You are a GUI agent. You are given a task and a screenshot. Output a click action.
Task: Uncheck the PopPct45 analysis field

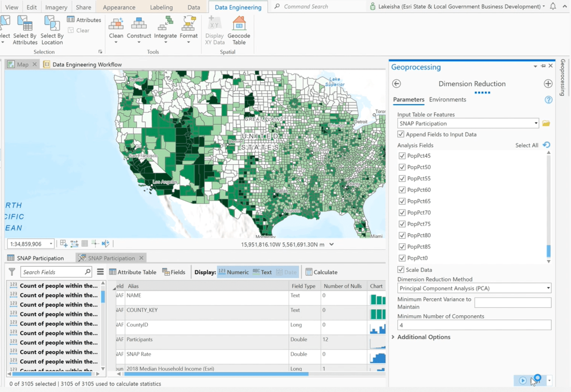click(x=402, y=155)
